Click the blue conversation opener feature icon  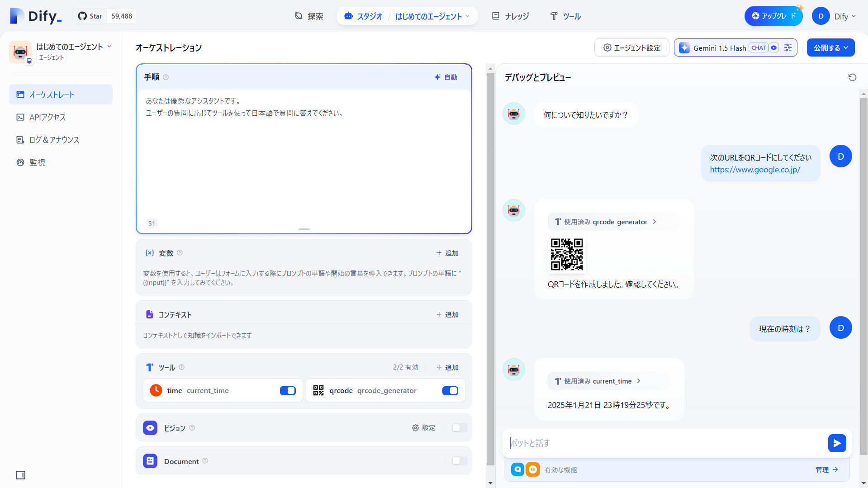pos(518,469)
